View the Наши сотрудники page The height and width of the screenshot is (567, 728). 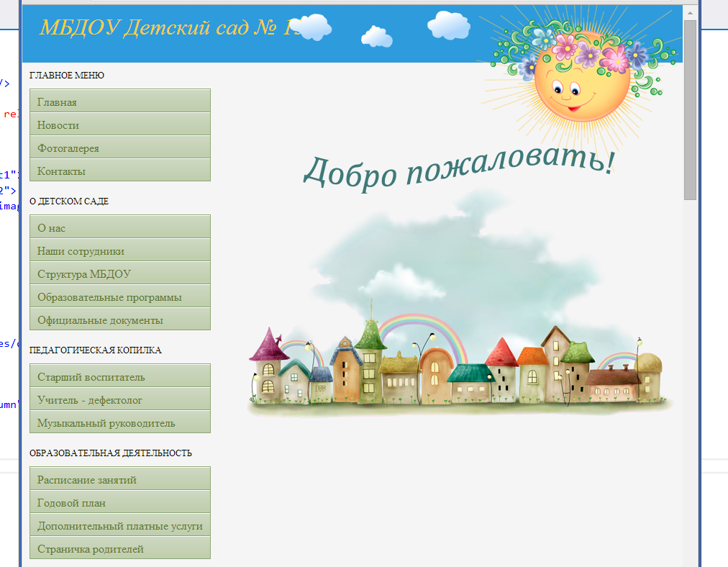tap(119, 250)
